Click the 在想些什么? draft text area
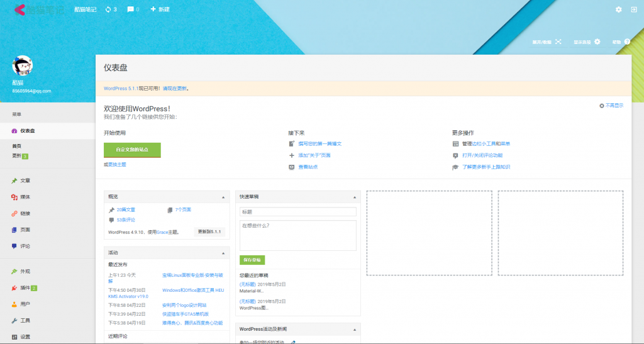The width and height of the screenshot is (644, 344). click(x=297, y=236)
